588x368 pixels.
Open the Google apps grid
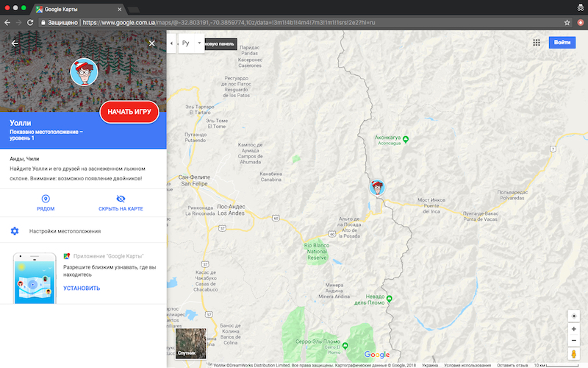pos(537,43)
